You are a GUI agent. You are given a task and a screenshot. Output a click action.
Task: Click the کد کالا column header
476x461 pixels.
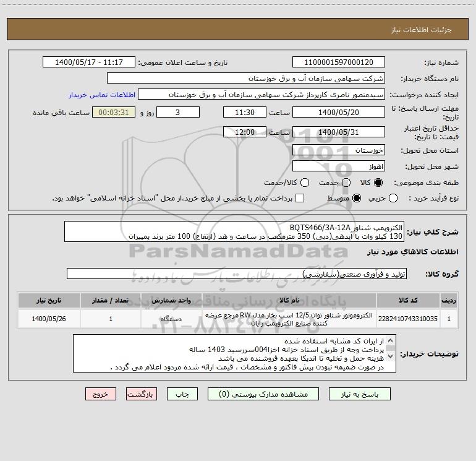pos(408,300)
